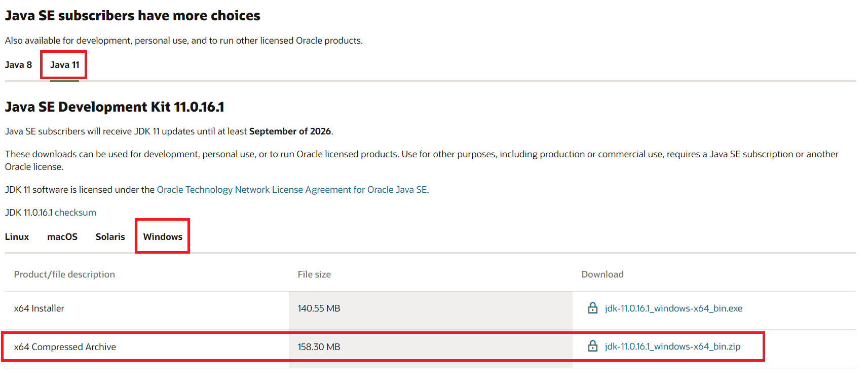Show the macOS downloads tab
Screen dimensions: 868x380
click(x=62, y=237)
